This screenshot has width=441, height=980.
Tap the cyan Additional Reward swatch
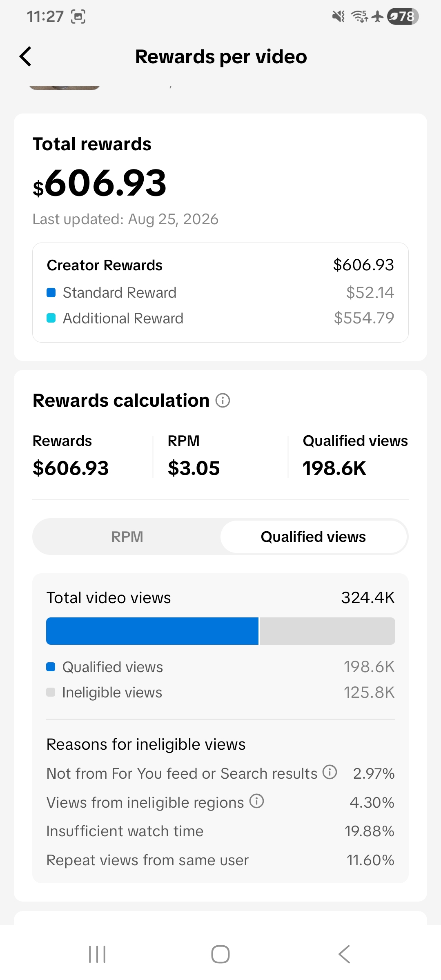[x=51, y=318]
